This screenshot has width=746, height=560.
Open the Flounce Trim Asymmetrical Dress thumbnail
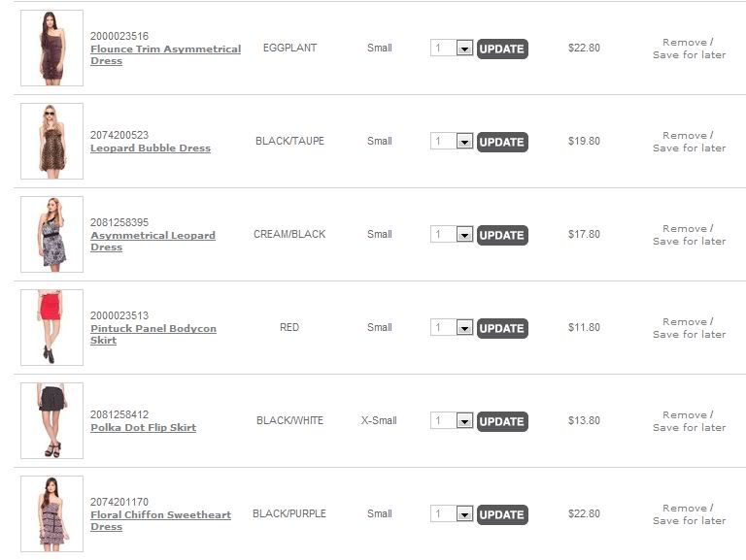51,48
